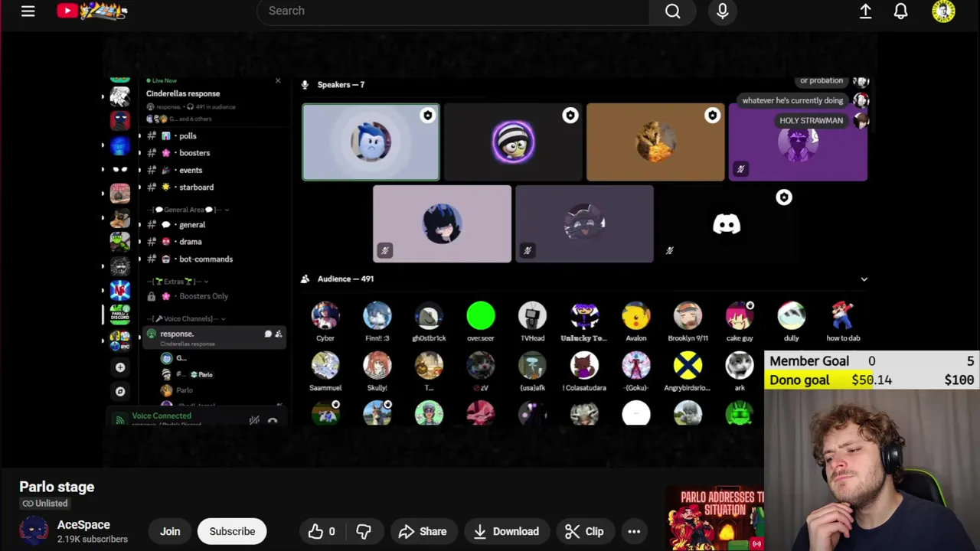Screen dimensions: 980x551
Task: Click the Voice Connected status text
Action: (162, 416)
